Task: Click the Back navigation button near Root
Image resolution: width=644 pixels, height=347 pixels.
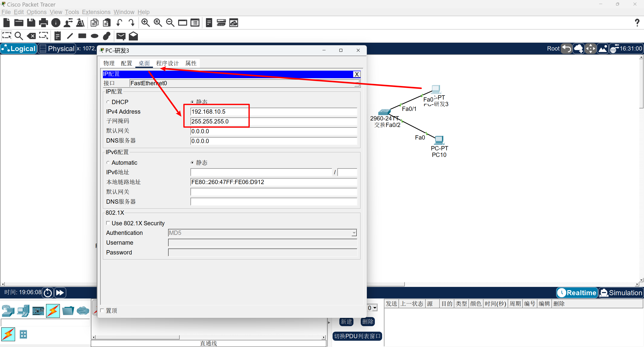Action: point(567,49)
